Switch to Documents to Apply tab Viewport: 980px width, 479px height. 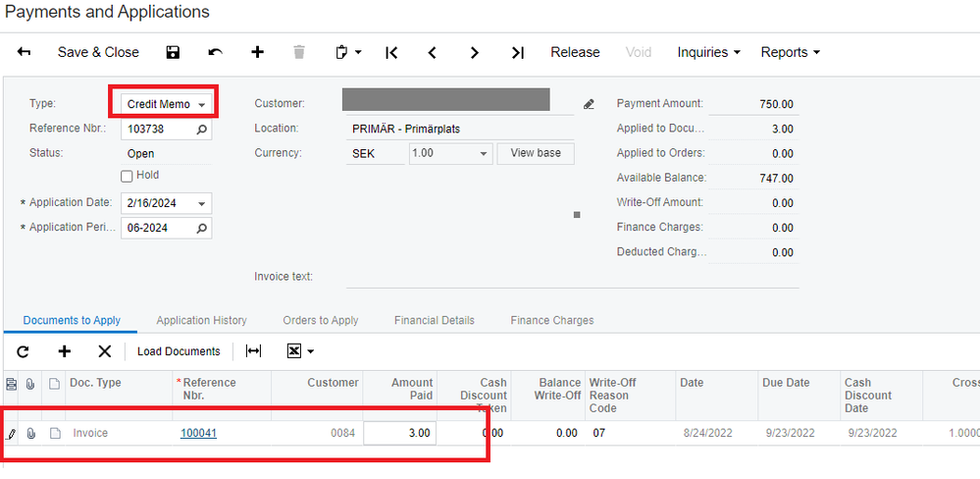pyautogui.click(x=72, y=320)
